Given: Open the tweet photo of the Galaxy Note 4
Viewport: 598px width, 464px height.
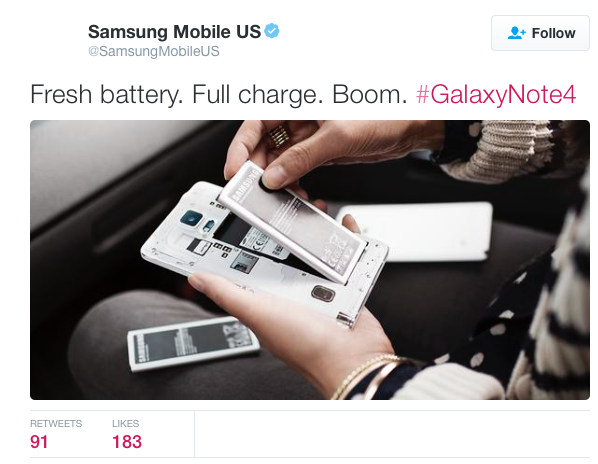Looking at the screenshot, I should (x=310, y=260).
